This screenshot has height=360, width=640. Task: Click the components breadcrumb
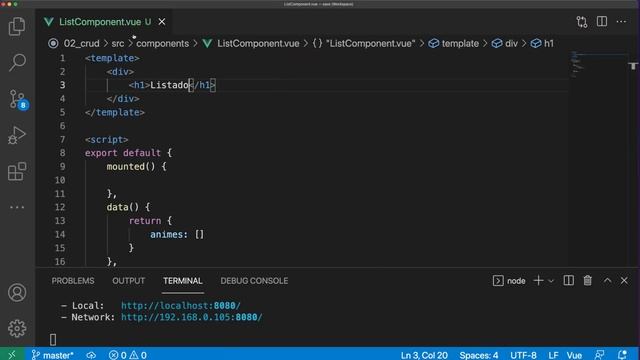coord(162,43)
